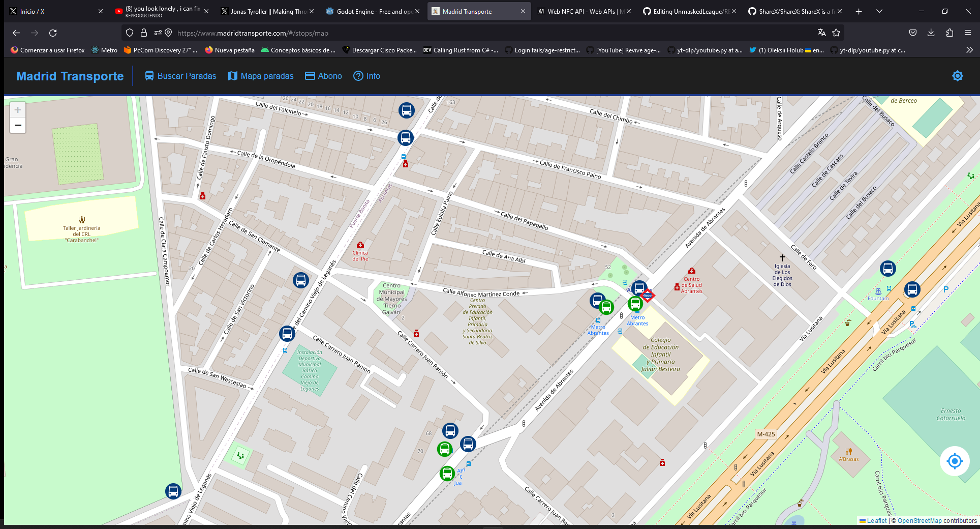Open the Mapa paradas page

pyautogui.click(x=261, y=76)
